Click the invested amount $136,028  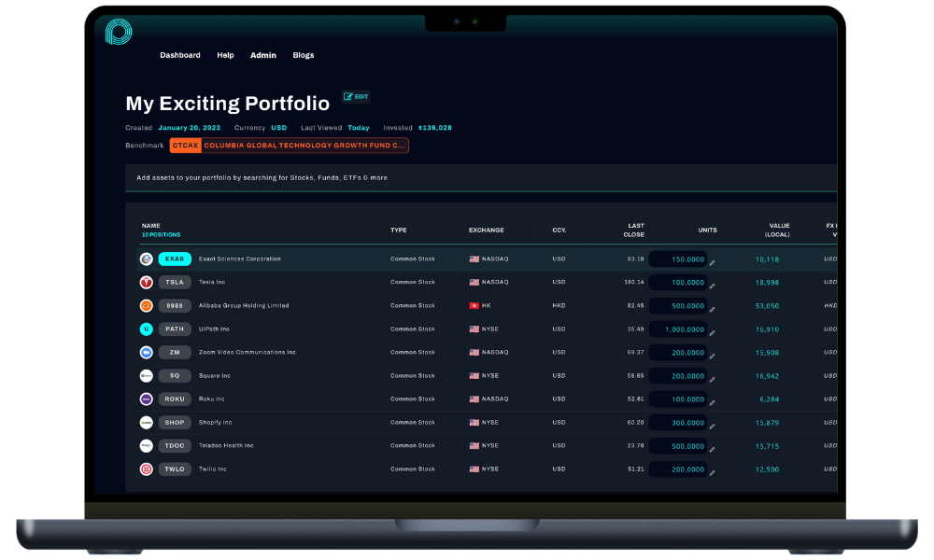click(x=435, y=128)
